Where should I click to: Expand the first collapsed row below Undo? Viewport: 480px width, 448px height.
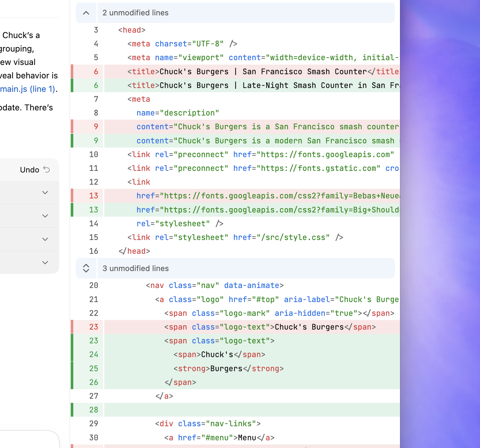click(x=45, y=192)
